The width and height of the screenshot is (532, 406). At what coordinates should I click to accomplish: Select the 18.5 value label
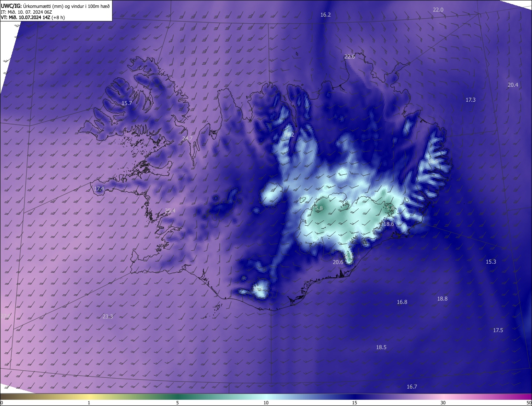point(381,347)
